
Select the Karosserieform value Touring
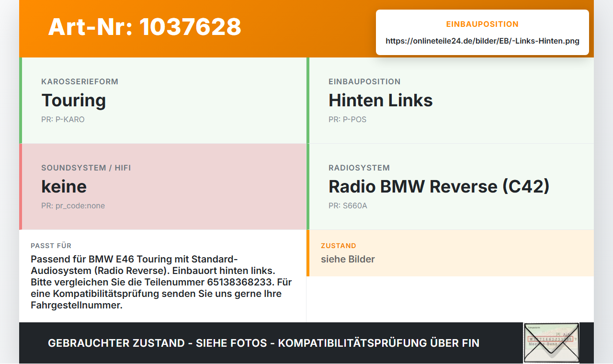(x=74, y=101)
